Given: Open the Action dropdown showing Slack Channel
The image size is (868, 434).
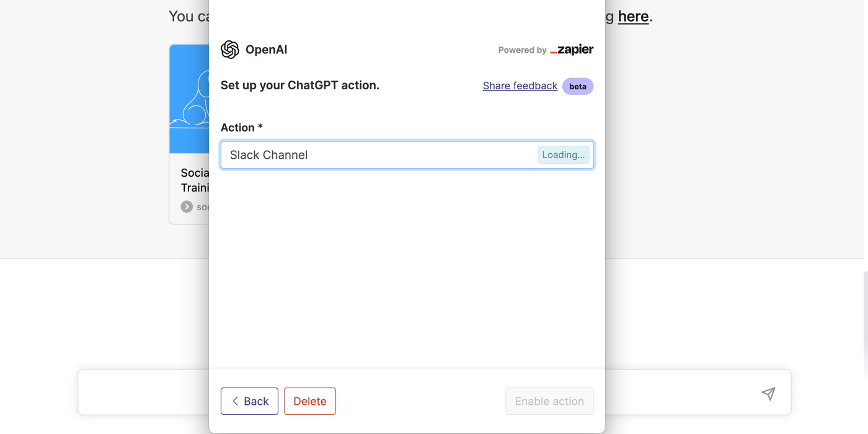Looking at the screenshot, I should (407, 154).
